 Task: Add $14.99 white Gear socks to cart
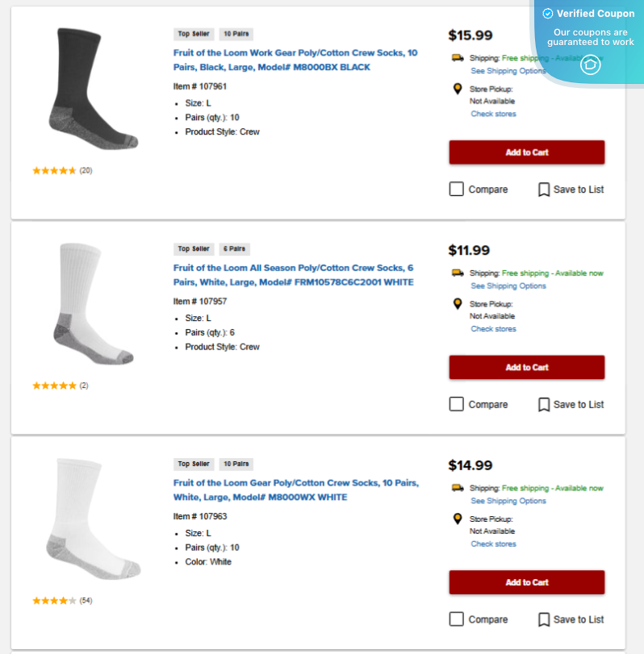pos(526,582)
